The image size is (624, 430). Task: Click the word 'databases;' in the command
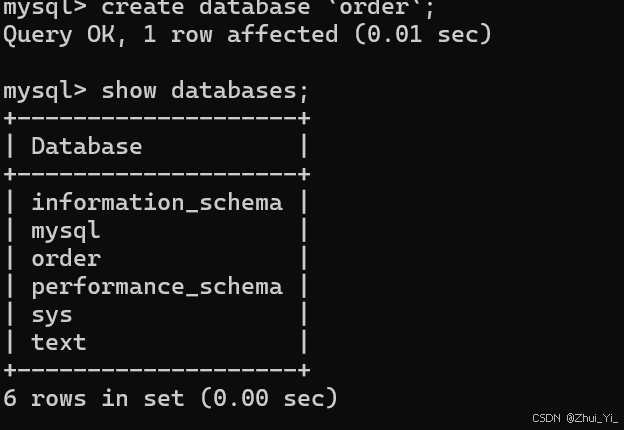click(240, 91)
